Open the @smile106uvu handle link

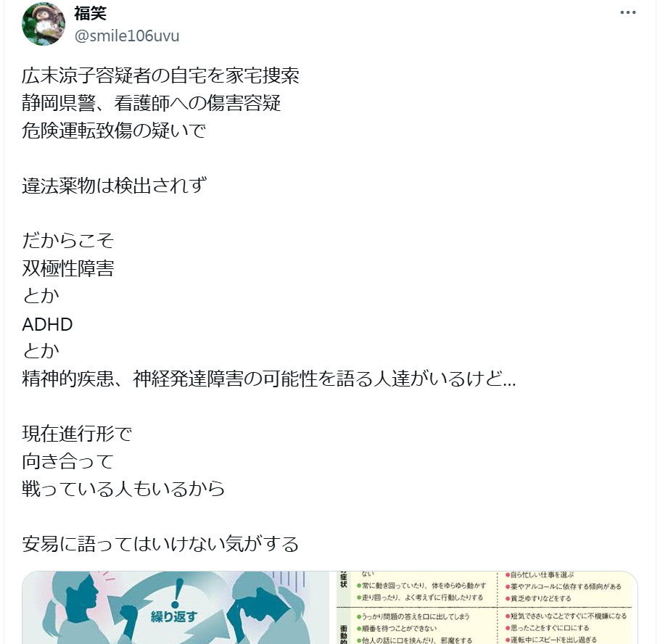(x=127, y=36)
